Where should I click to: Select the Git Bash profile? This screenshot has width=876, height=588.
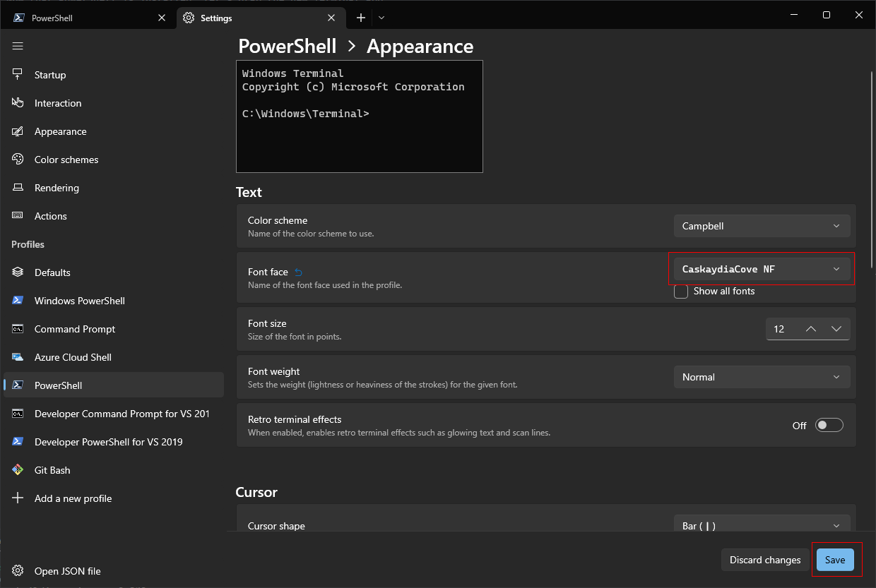[114, 470]
